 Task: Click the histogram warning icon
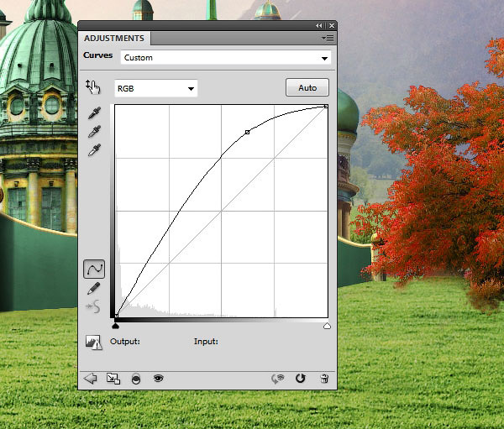pos(93,342)
